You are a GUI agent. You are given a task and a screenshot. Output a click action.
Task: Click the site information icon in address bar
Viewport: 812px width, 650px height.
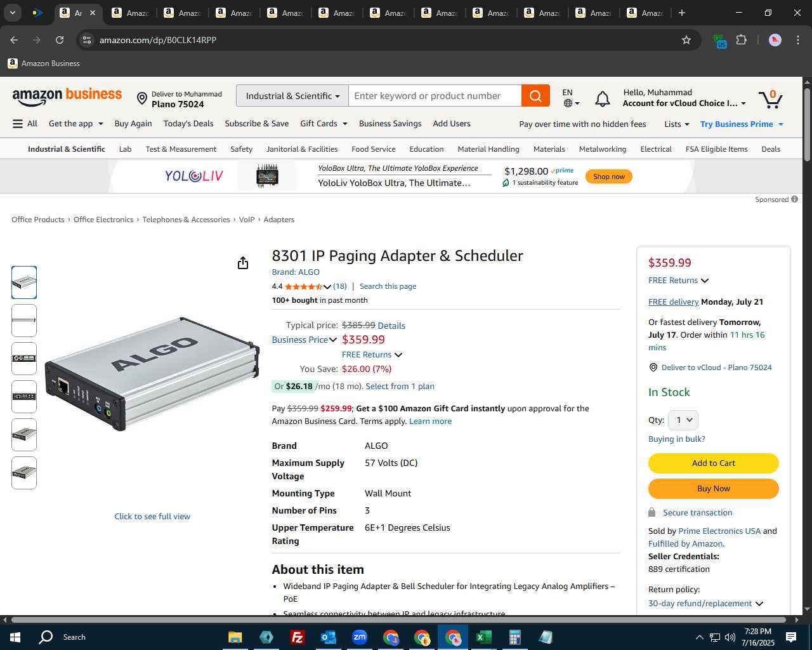(x=87, y=40)
